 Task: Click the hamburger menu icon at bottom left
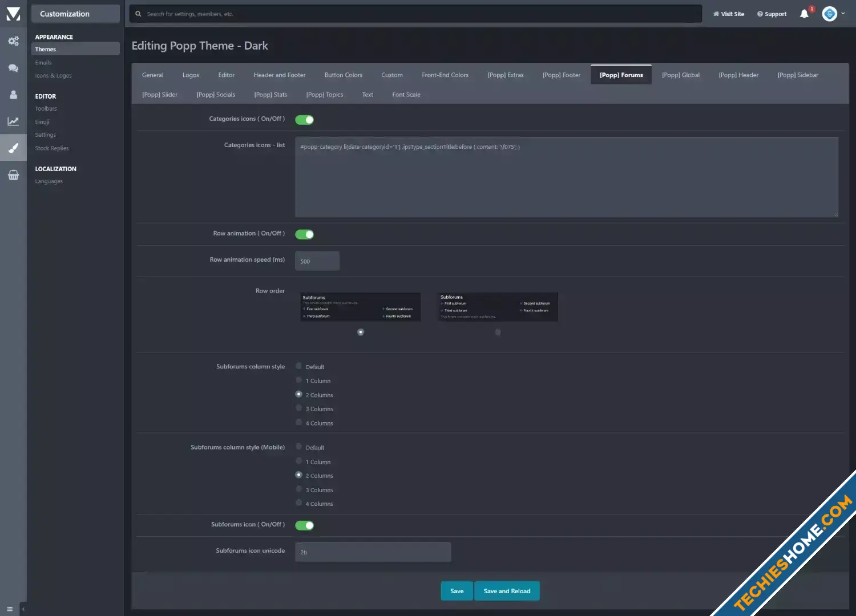coord(10,609)
